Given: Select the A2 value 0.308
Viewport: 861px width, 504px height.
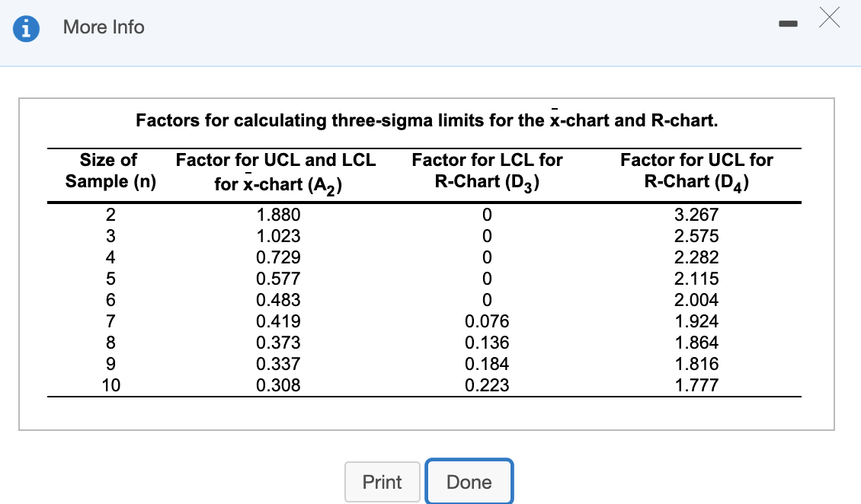Looking at the screenshot, I should click(x=279, y=385).
